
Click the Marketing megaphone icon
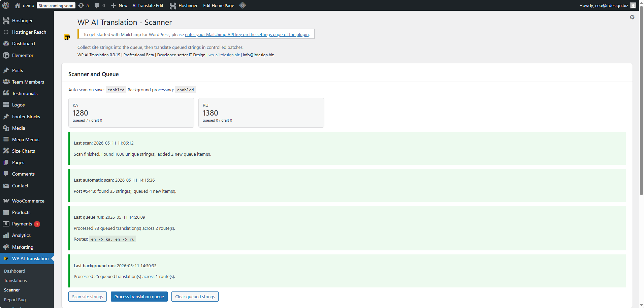[6, 247]
